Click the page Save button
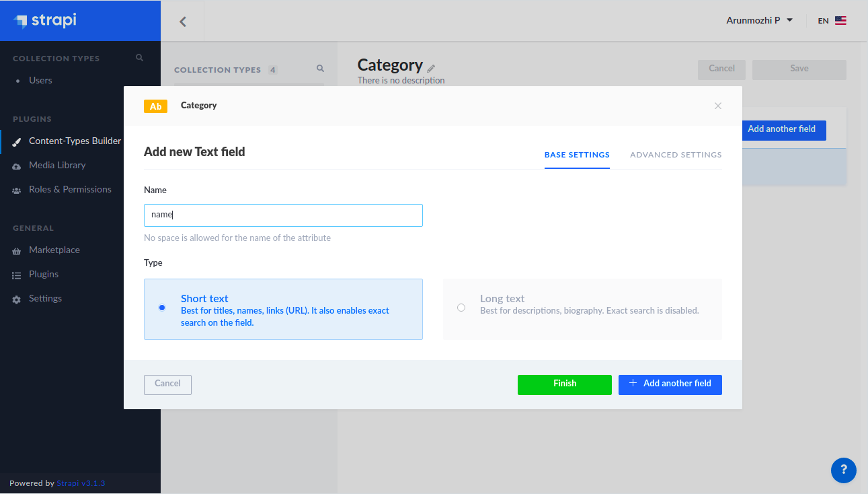This screenshot has width=868, height=494. [x=799, y=69]
